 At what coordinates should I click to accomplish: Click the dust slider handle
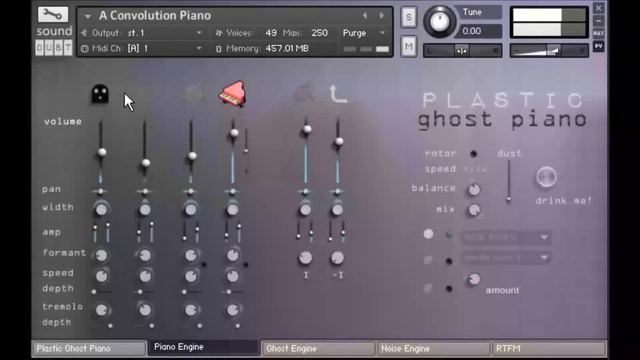tap(509, 200)
